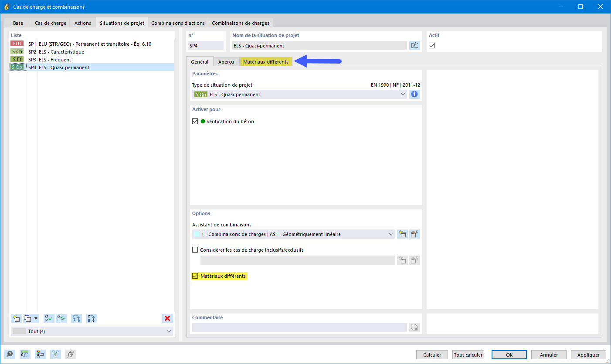Copy the comment using the copy icon
Screen dimensions: 611x364
[414, 327]
